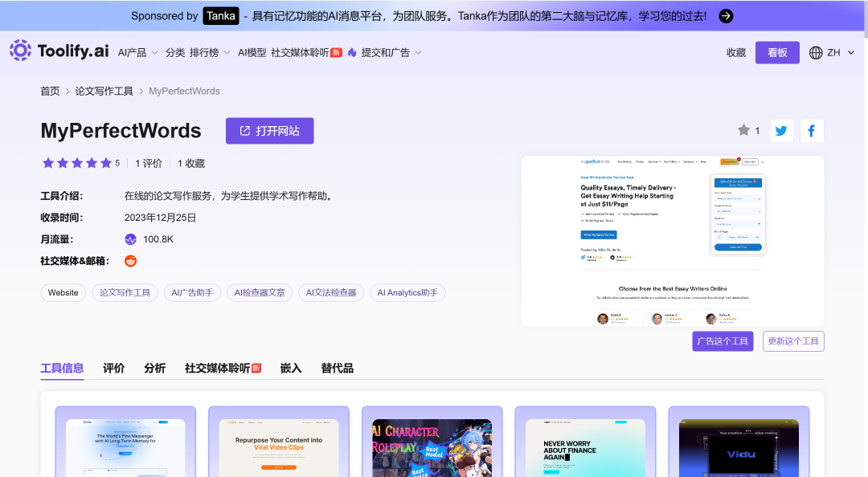This screenshot has height=477, width=868.
Task: Share on Facebook icon
Action: pos(812,131)
